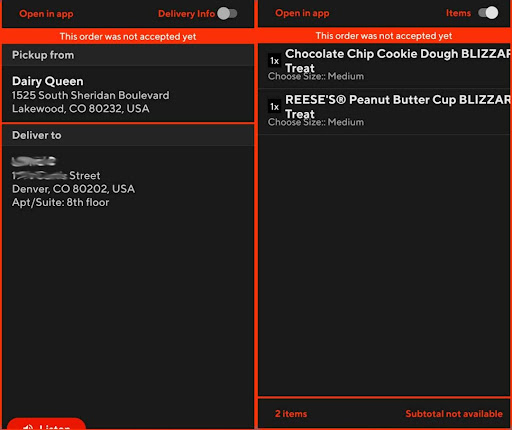Screen dimensions: 512x430
Task: Click Choose Size Medium under Chocolate Chip item
Action: [316, 76]
